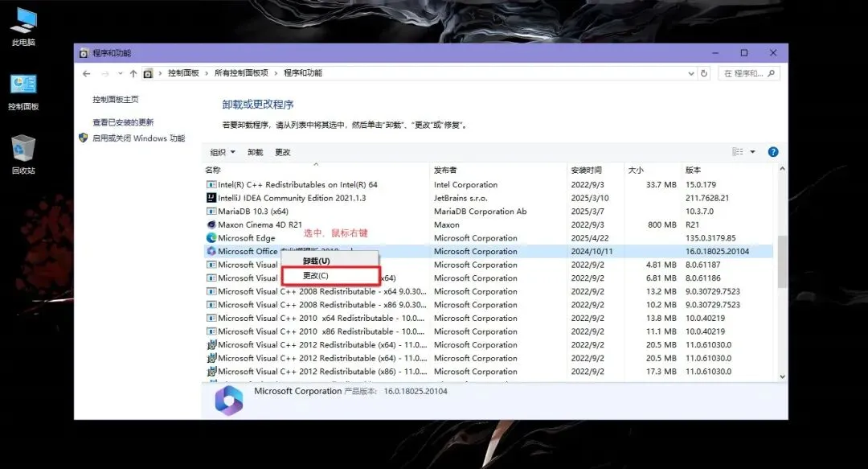Click the large Office logo in details pane
The image size is (868, 469).
(228, 400)
